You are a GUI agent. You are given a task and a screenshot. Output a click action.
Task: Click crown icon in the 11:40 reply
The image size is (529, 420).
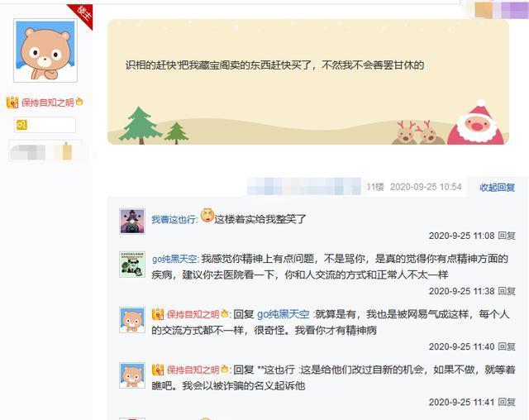(158, 314)
